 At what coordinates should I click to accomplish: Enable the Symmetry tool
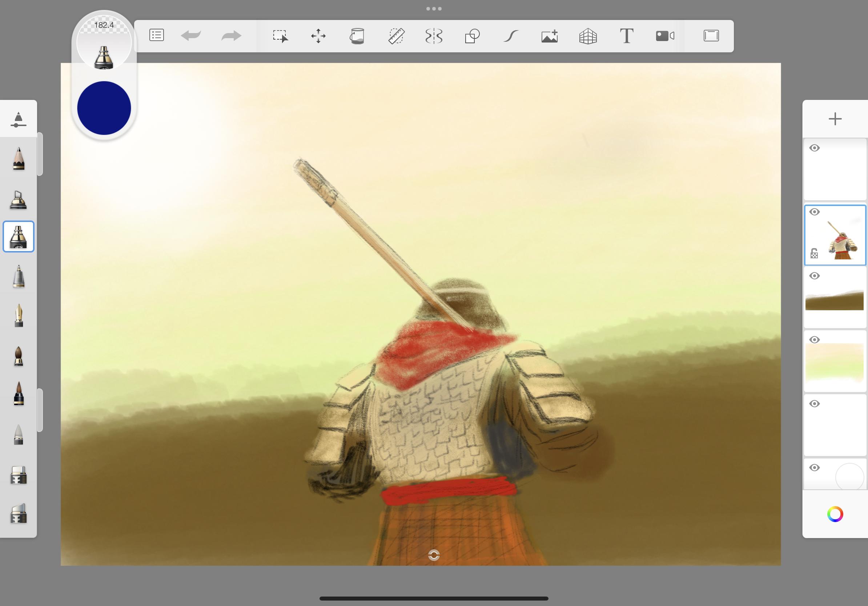click(434, 36)
